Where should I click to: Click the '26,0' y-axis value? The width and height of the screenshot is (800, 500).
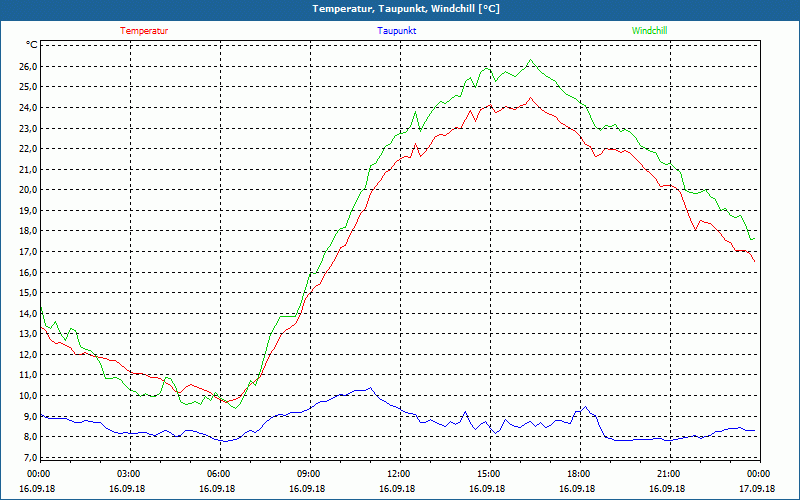tap(29, 66)
